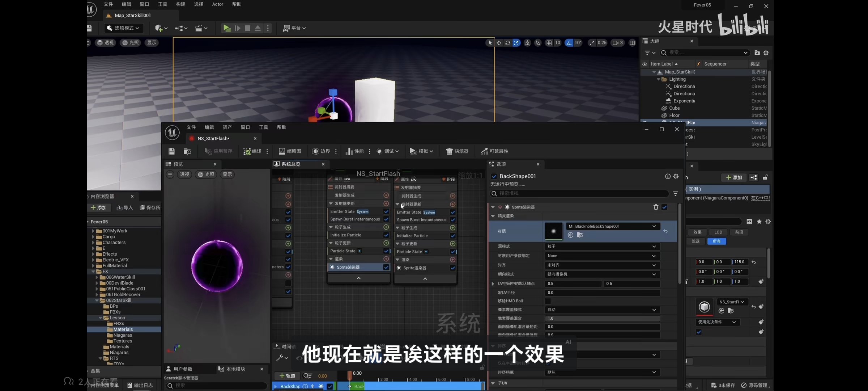Screen dimensions: 868x391
Task: Open the 像素覆盖模式 dropdown
Action: [x=602, y=310]
